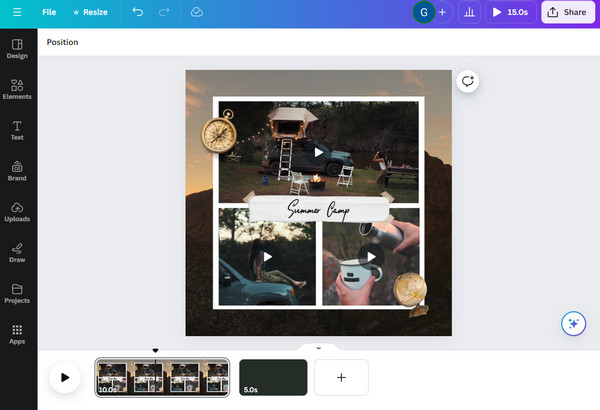Click the Position button
This screenshot has width=600, height=410.
(x=62, y=42)
